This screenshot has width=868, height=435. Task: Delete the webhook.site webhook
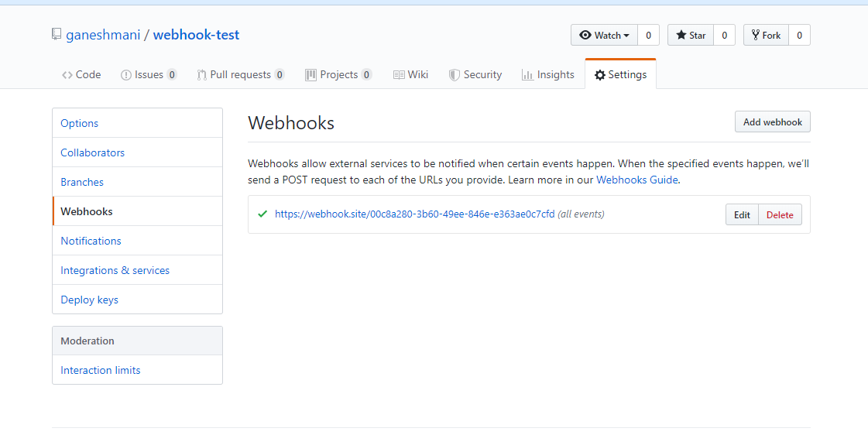(x=780, y=215)
